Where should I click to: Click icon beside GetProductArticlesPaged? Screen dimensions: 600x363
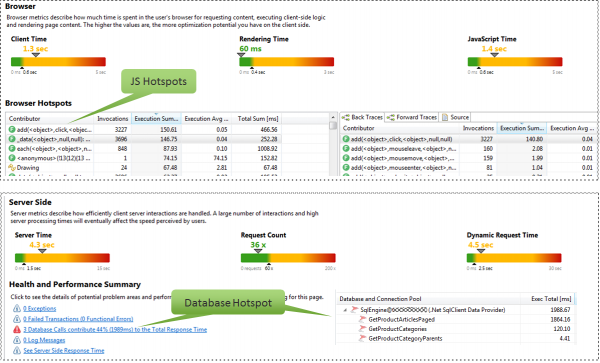point(362,319)
